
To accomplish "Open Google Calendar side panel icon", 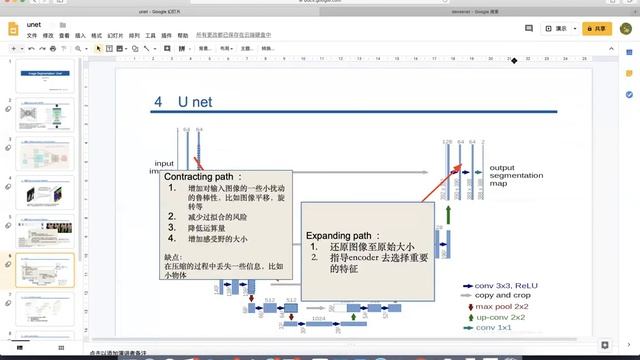I will click(x=629, y=52).
